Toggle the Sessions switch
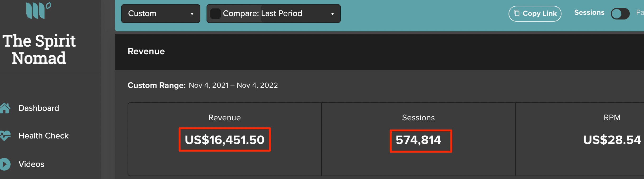The image size is (644, 179). coord(620,14)
